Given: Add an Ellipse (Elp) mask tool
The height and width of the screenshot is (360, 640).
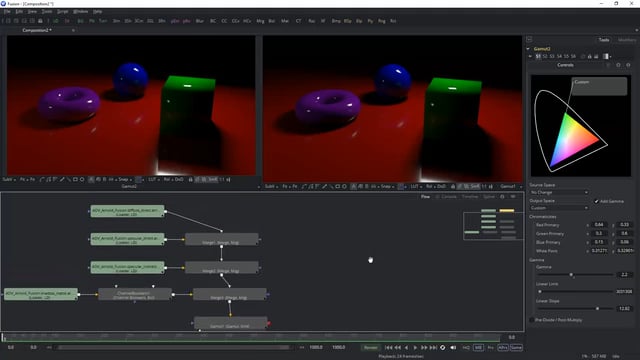Looking at the screenshot, I should coord(359,21).
